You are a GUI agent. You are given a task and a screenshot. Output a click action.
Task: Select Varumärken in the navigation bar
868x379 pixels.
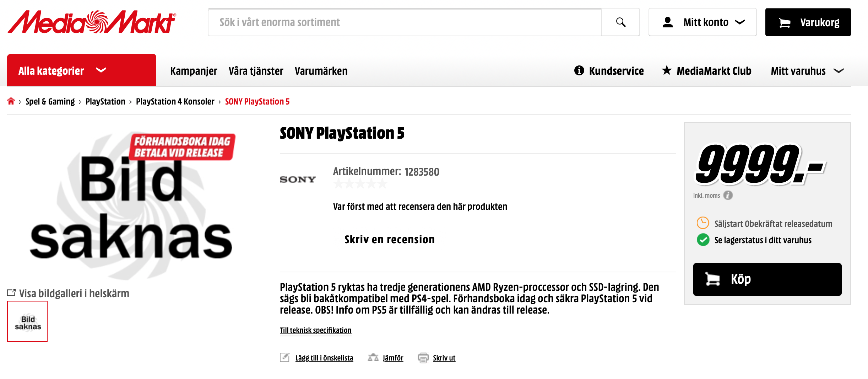tap(321, 71)
